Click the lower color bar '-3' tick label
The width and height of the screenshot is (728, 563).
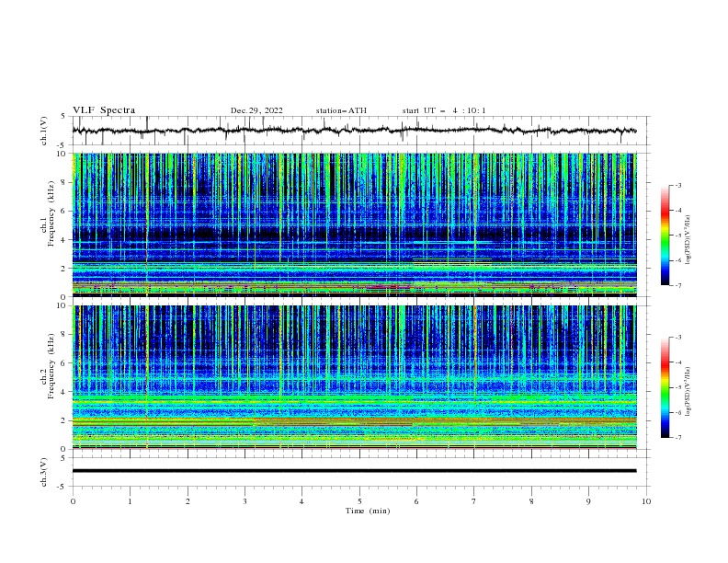677,338
